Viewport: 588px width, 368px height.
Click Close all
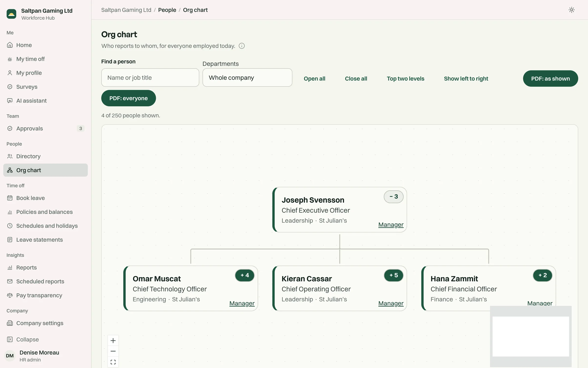coord(356,79)
